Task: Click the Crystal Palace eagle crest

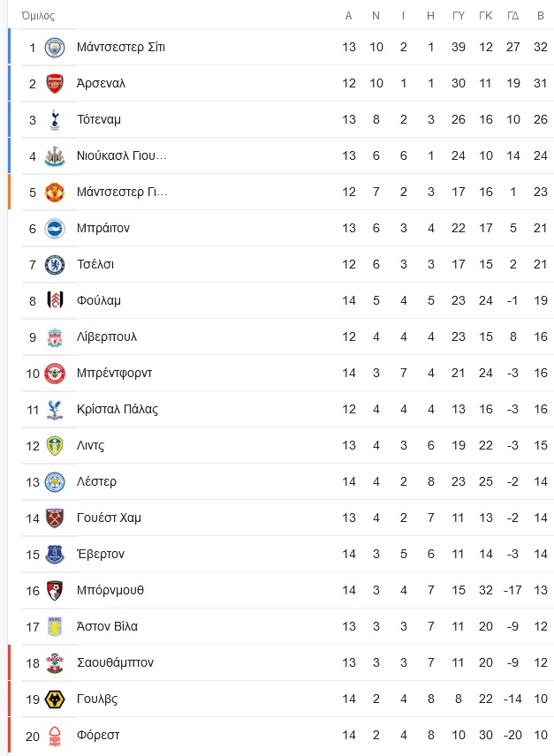Action: (x=55, y=409)
